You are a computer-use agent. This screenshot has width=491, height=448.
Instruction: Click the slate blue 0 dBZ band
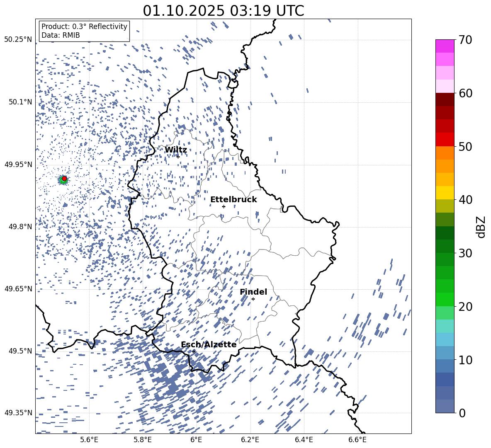(445, 406)
